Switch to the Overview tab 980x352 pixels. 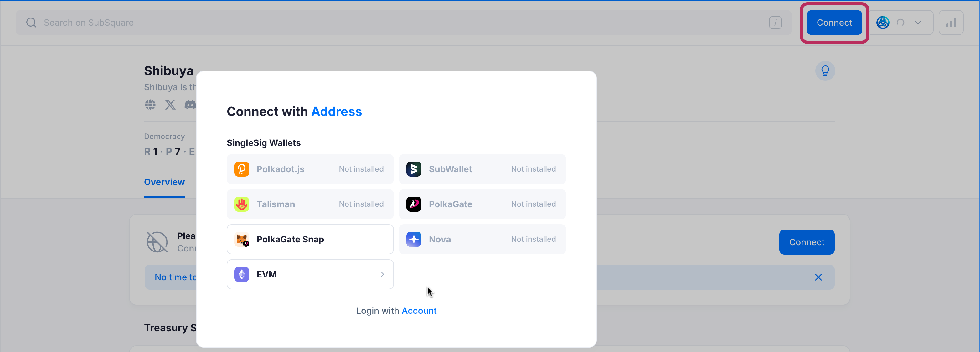tap(164, 182)
